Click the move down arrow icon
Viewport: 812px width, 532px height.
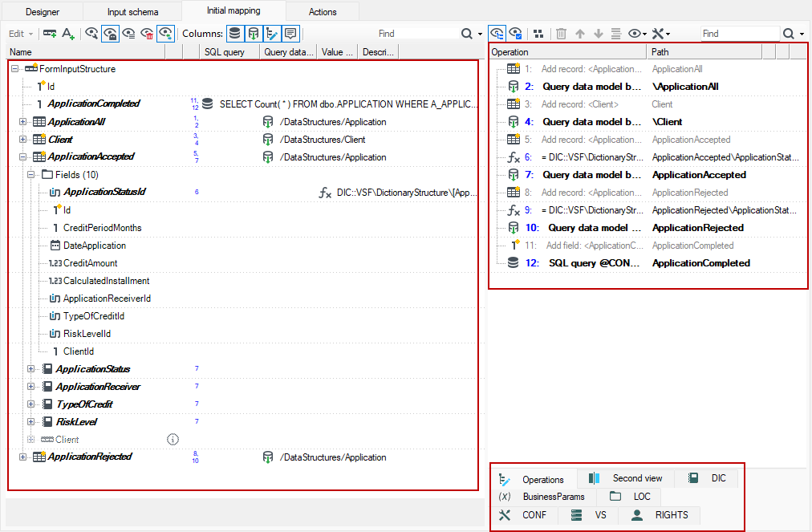click(x=598, y=34)
